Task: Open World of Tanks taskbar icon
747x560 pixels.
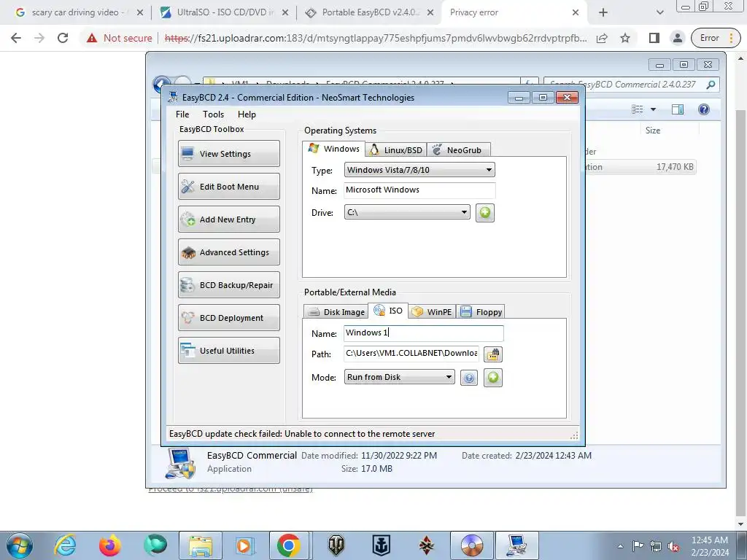Action: (x=336, y=545)
